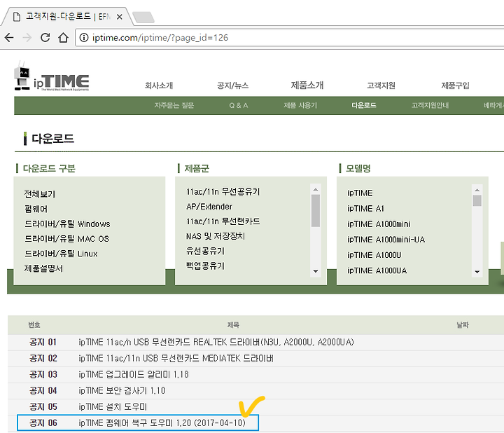Open the 고객지원 menu
This screenshot has width=504, height=433.
click(x=381, y=85)
